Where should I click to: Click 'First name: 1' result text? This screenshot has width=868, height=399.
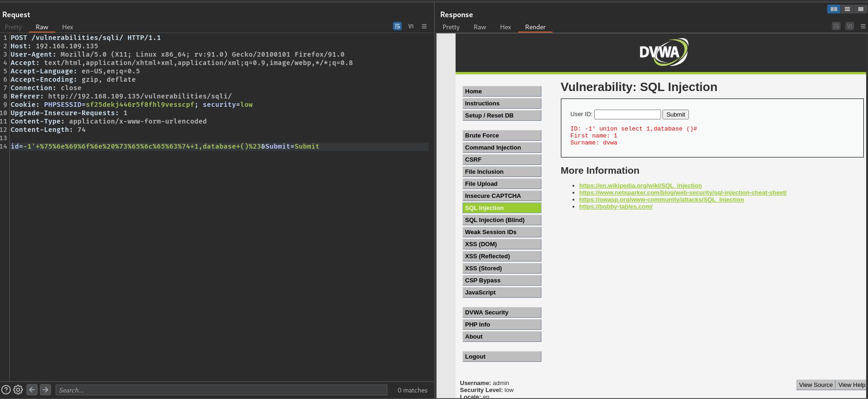[594, 136]
